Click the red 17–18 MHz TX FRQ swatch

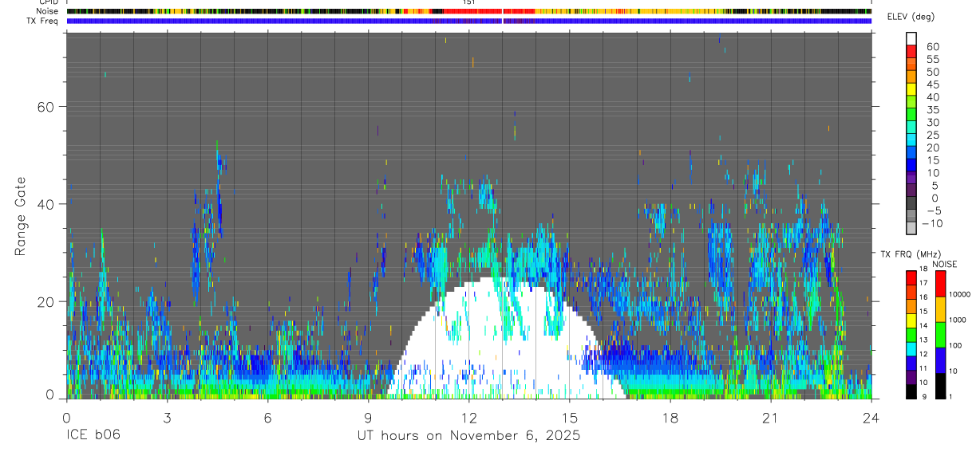[911, 278]
